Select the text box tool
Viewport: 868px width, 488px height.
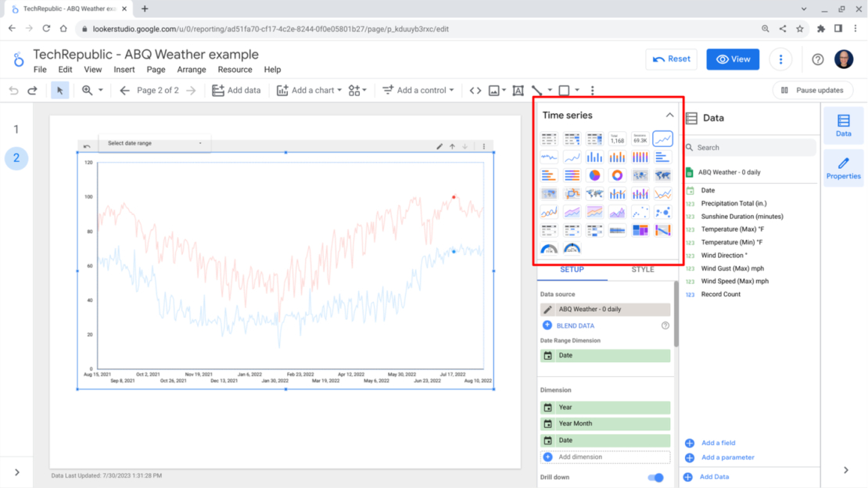[518, 91]
